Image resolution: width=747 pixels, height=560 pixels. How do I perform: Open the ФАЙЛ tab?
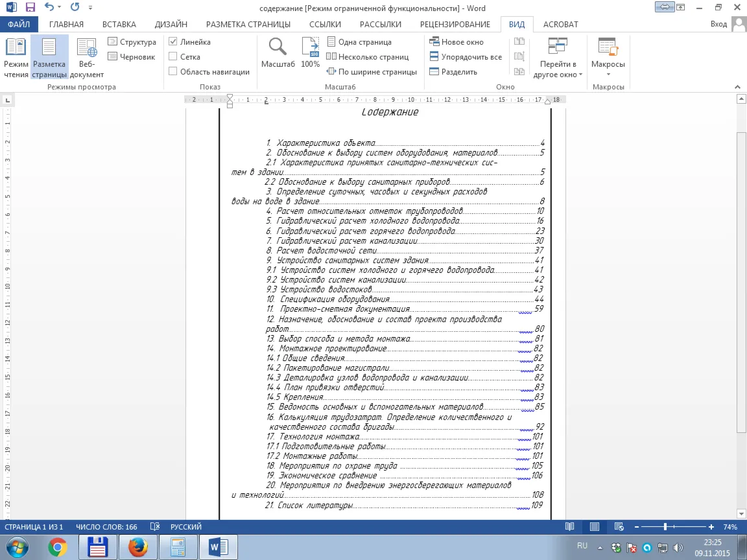coord(19,24)
